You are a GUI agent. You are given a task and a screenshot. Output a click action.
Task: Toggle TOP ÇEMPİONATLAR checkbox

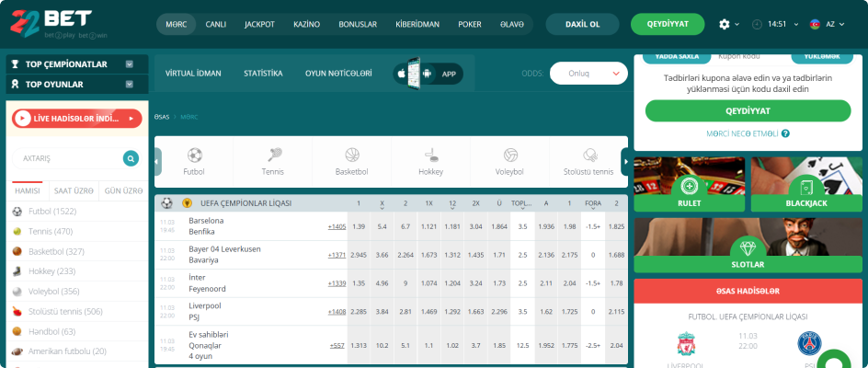click(x=130, y=64)
